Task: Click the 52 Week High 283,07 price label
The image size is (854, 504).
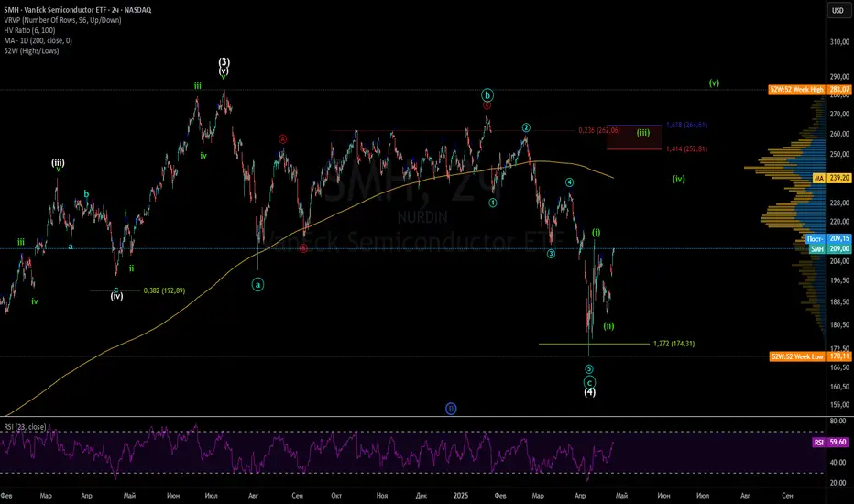Action: [809, 90]
